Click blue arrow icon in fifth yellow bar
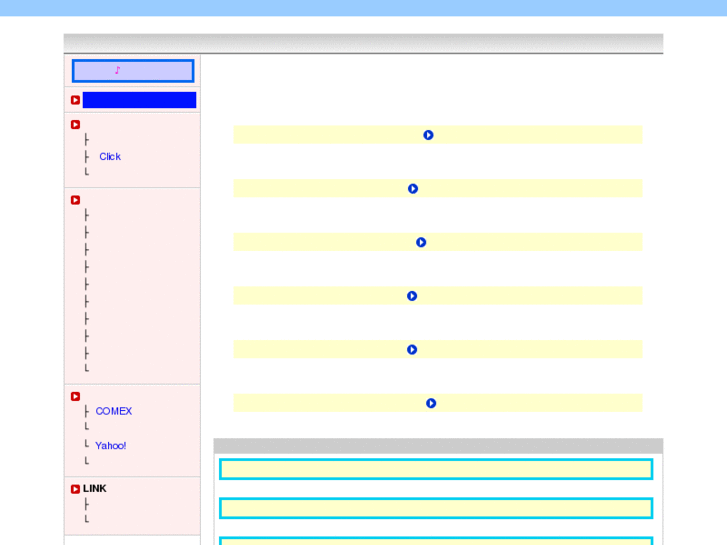 click(412, 349)
